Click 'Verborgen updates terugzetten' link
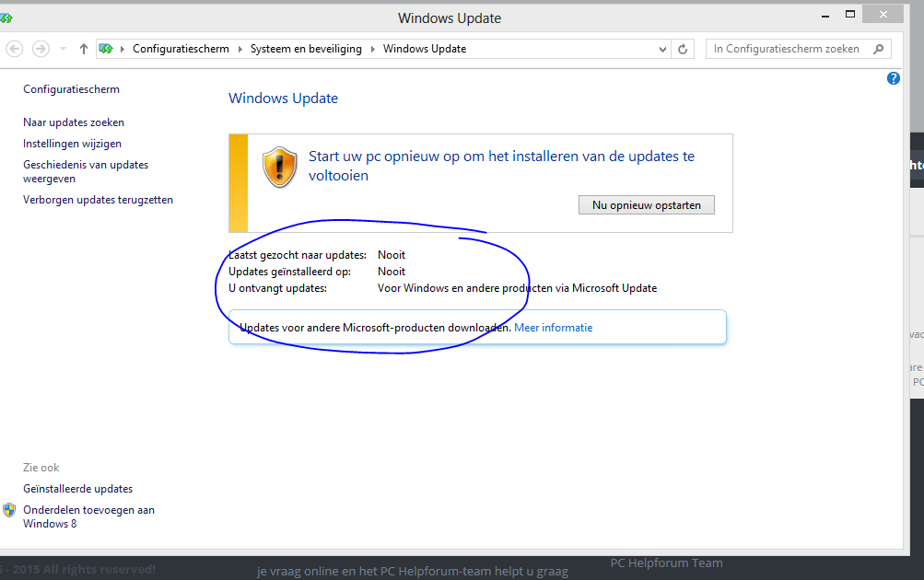The width and height of the screenshot is (924, 580). [98, 200]
